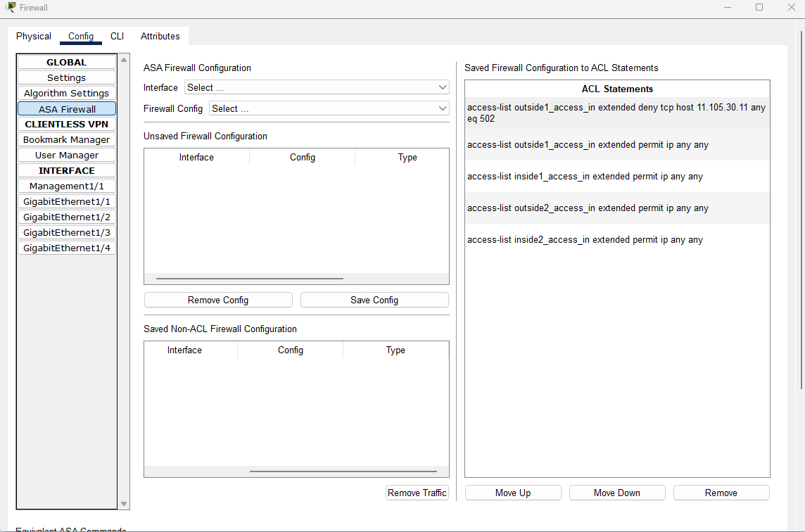
Task: Open the User Manager panel
Action: [x=66, y=155]
